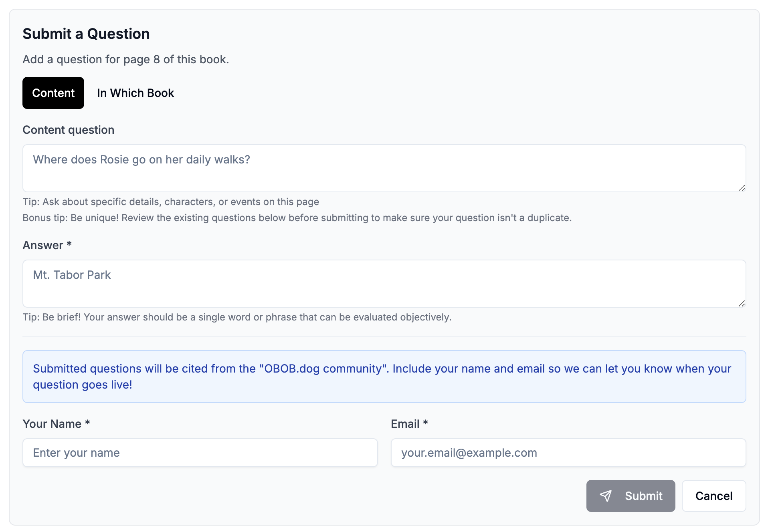Click the Answer label with asterisk
Image resolution: width=768 pixels, height=532 pixels.
pyautogui.click(x=47, y=245)
